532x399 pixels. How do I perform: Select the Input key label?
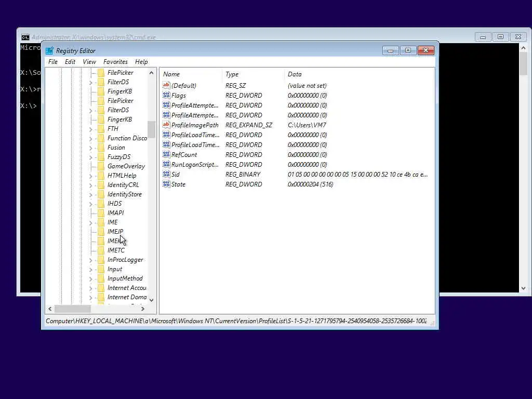point(115,269)
